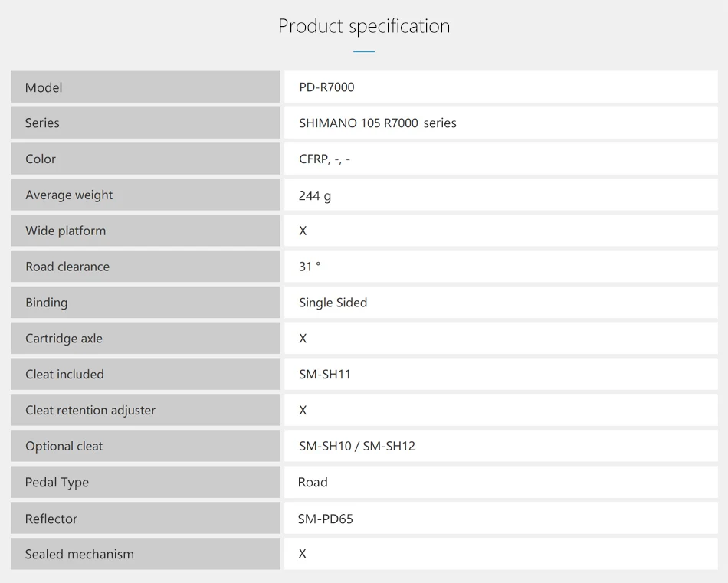728x583 pixels.
Task: Click the 'Cartridge axle' label
Action: tap(64, 339)
